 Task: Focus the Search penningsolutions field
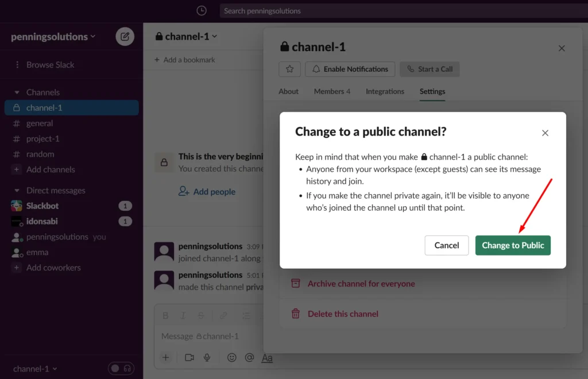(x=404, y=11)
